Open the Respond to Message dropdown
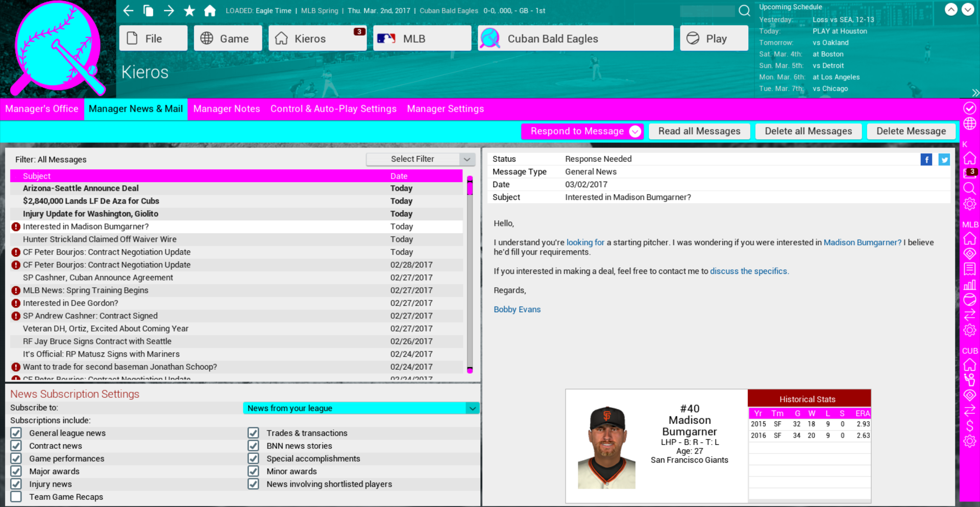 click(582, 131)
